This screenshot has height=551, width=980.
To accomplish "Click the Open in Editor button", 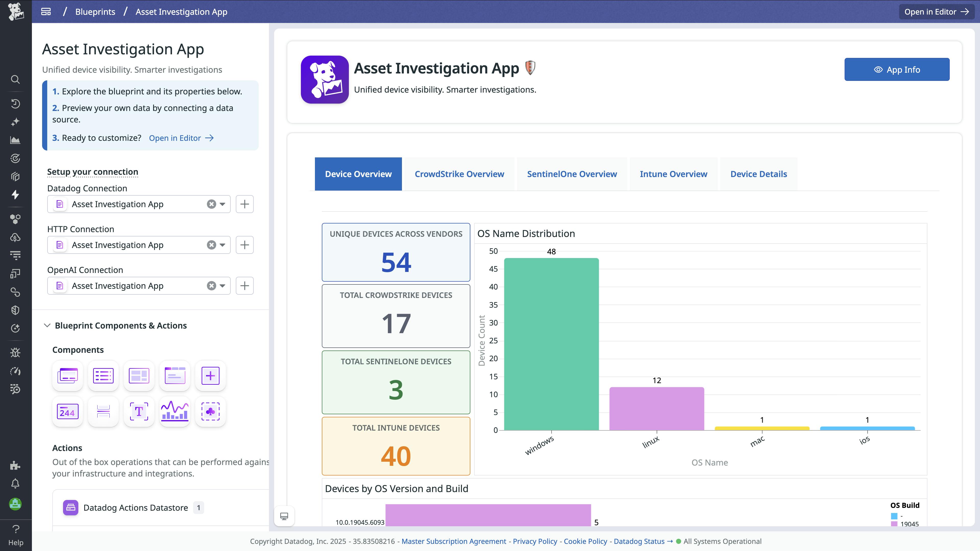I will [x=936, y=11].
